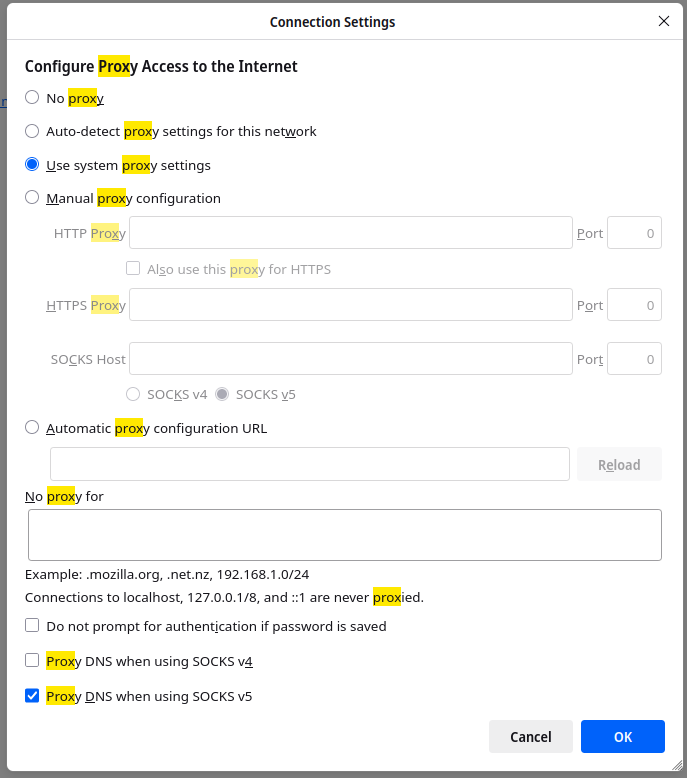
Task: Click the HTTP Proxy port field
Action: point(634,233)
